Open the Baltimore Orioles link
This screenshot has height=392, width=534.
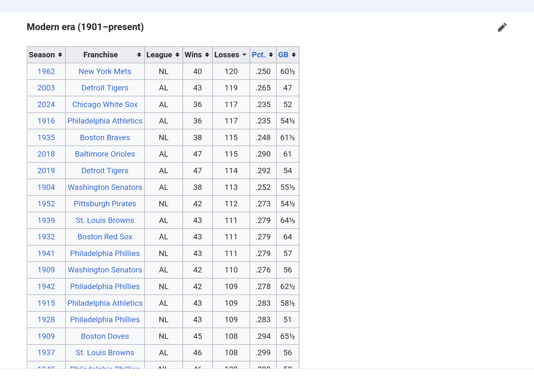pyautogui.click(x=105, y=154)
